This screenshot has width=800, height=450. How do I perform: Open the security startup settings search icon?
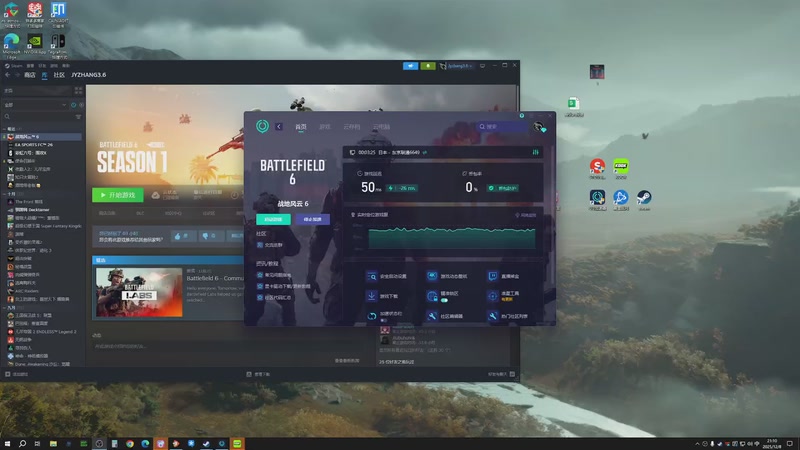pyautogui.click(x=371, y=277)
